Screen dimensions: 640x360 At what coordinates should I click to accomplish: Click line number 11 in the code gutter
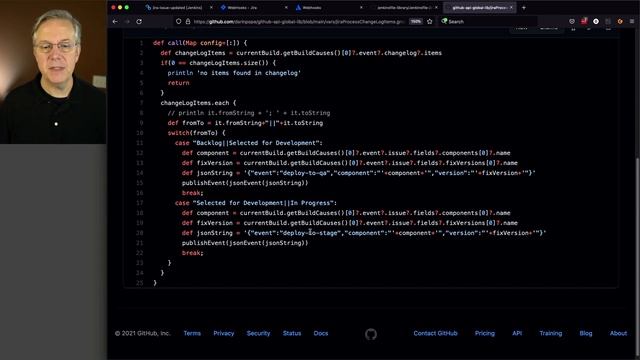coord(140,143)
